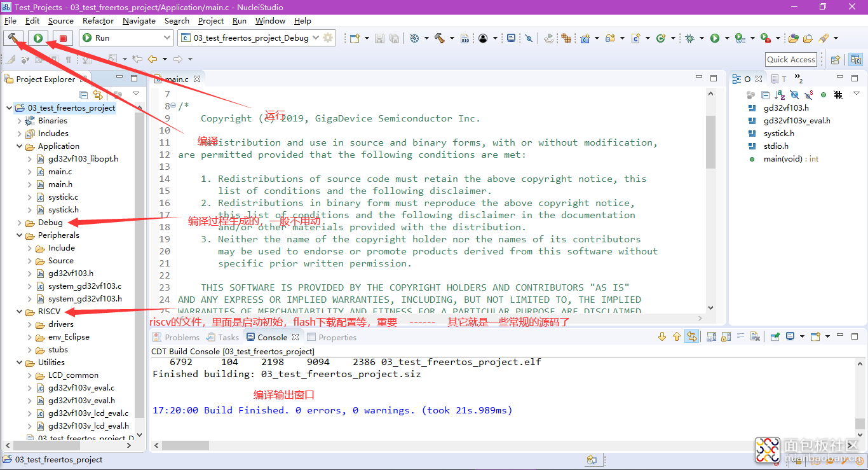
Task: Open the Project menu
Action: (x=210, y=20)
